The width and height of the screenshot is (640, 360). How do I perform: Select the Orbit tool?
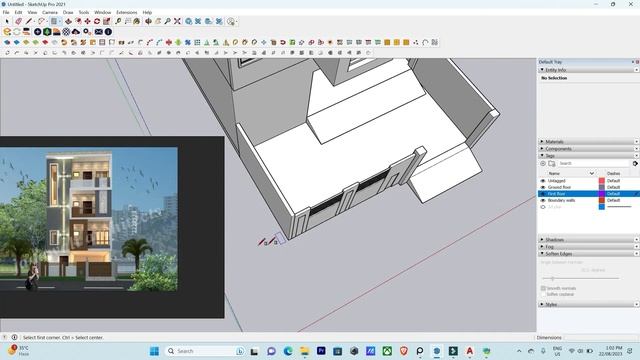[149, 21]
